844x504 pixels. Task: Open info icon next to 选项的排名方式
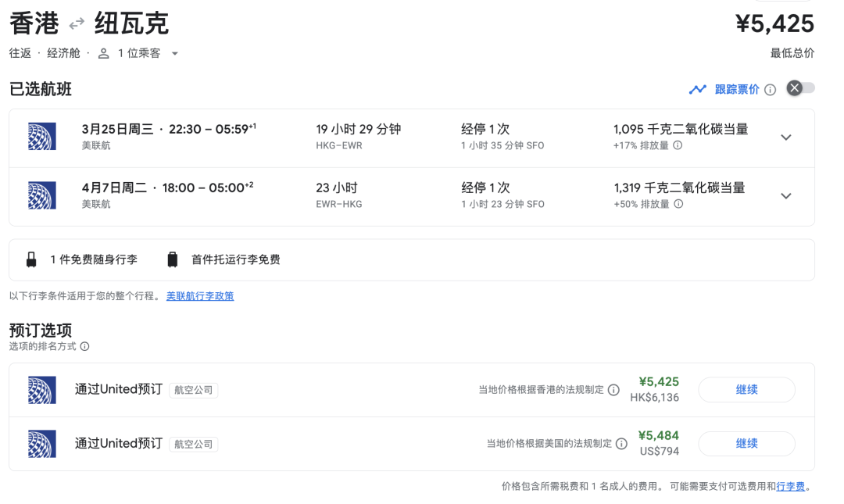[x=84, y=346]
